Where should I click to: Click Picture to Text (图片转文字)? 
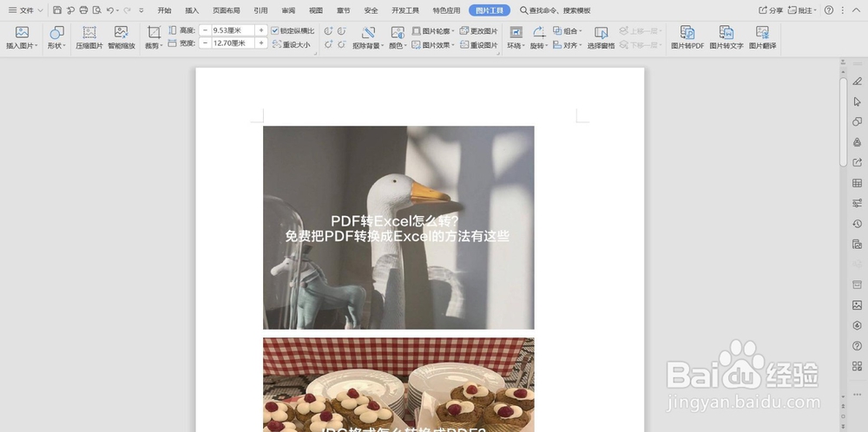point(727,37)
